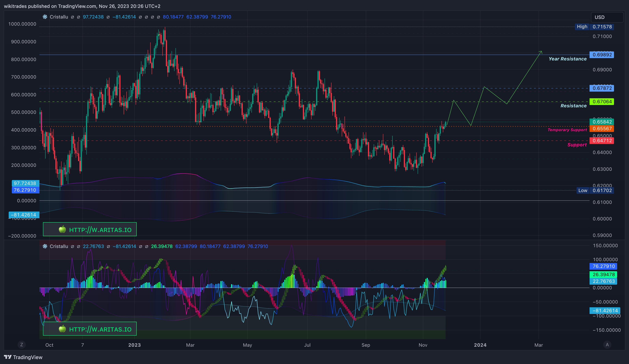Screen dimensions: 629x364
Task: Click the TradingView logo at bottom left
Action: pos(23,357)
